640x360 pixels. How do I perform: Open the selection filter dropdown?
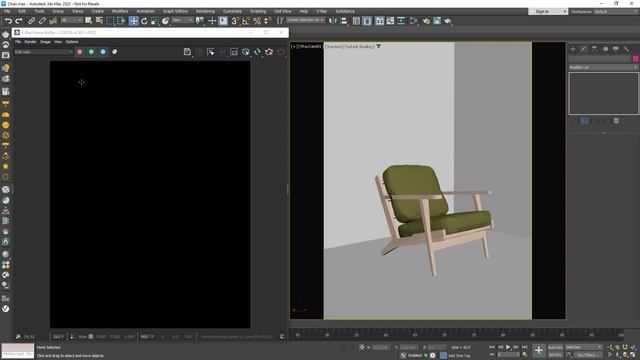[71, 20]
